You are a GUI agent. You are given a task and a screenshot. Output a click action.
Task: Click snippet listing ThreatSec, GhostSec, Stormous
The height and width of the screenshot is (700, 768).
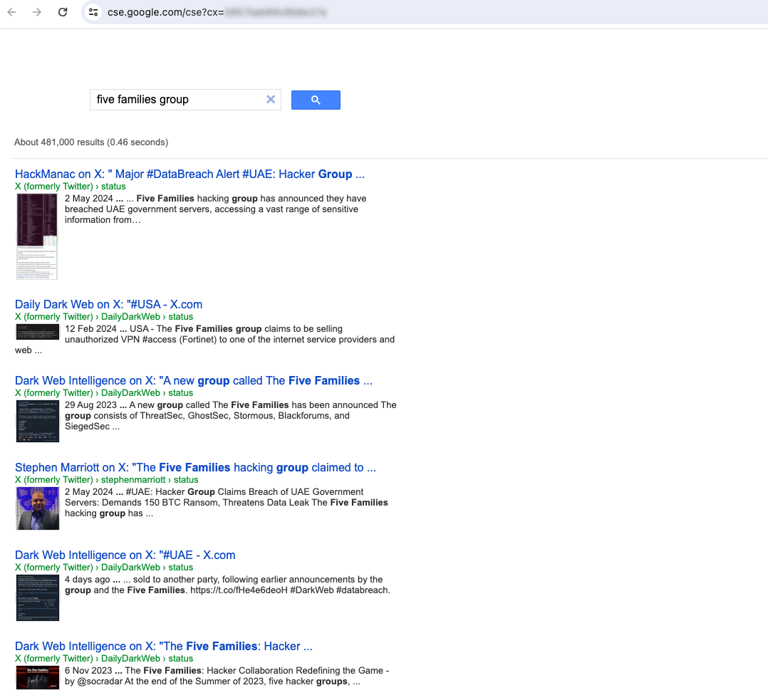(x=230, y=416)
